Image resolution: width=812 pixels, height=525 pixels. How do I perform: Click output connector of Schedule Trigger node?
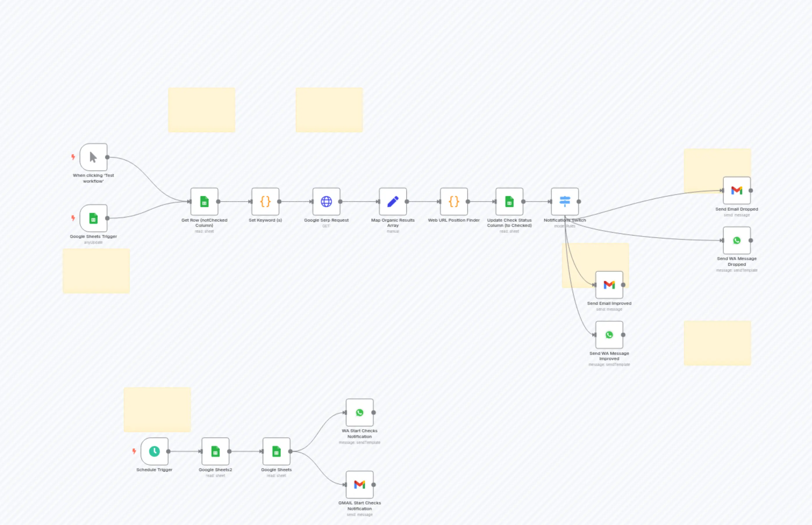point(168,451)
